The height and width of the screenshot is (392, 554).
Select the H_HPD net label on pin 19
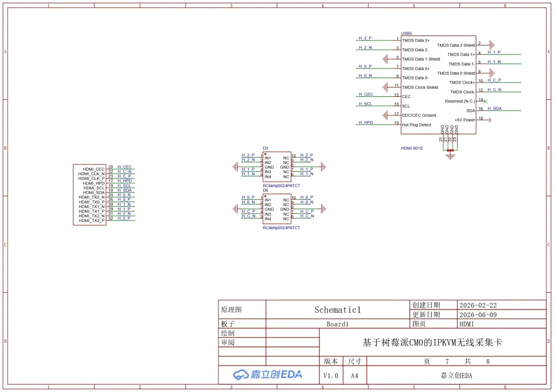click(x=366, y=122)
